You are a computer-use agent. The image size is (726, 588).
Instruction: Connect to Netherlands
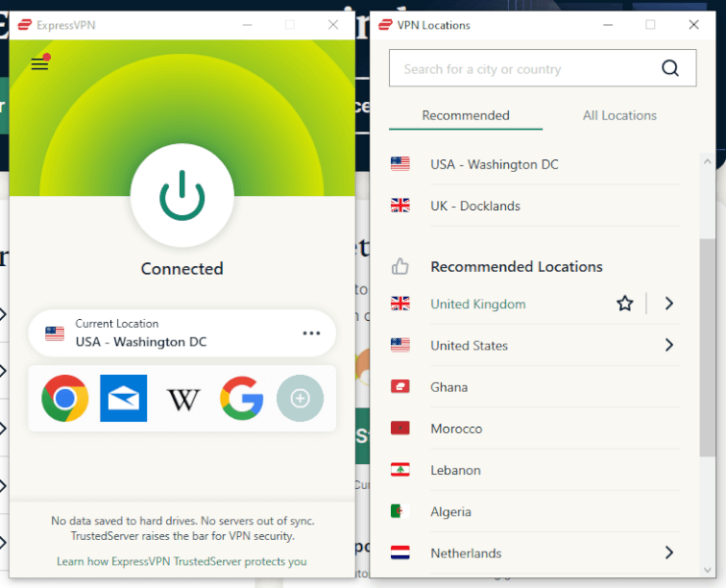click(466, 553)
